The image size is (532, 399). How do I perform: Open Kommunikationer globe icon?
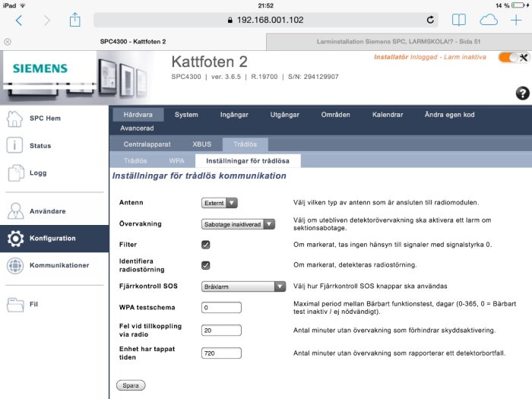pyautogui.click(x=15, y=265)
